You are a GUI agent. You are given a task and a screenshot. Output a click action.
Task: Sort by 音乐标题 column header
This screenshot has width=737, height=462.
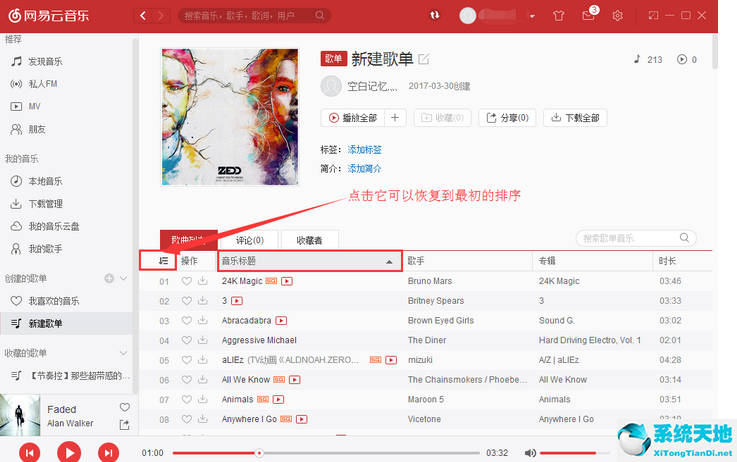309,261
